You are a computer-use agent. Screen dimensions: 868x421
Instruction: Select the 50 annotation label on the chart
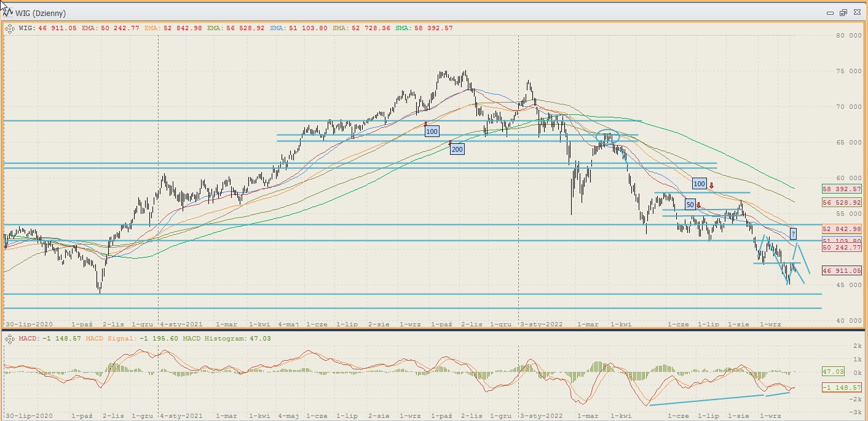pos(690,205)
